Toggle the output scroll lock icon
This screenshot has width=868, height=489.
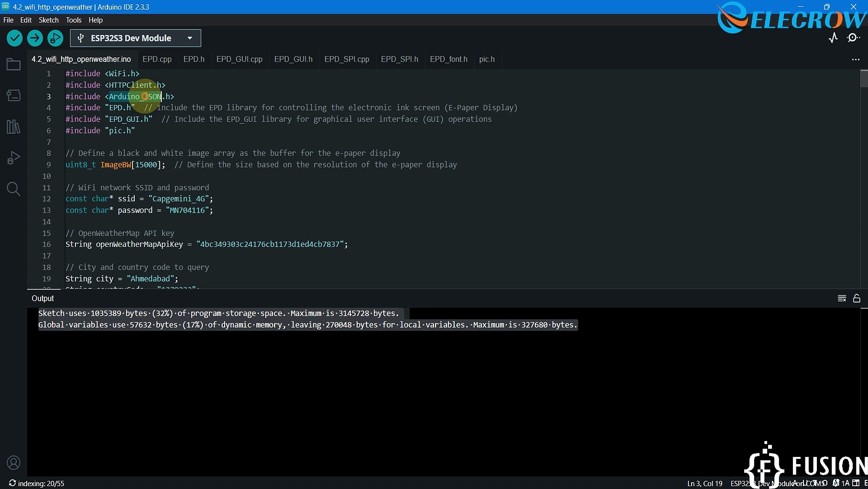[x=857, y=298]
